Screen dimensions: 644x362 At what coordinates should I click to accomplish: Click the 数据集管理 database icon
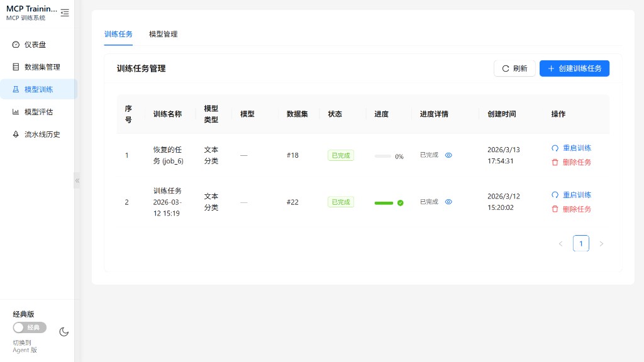[x=16, y=67]
